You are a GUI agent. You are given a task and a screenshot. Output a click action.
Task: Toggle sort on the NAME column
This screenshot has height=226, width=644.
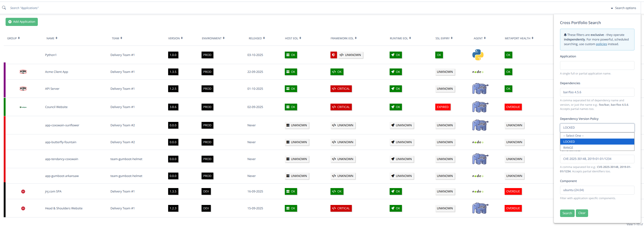tap(52, 38)
